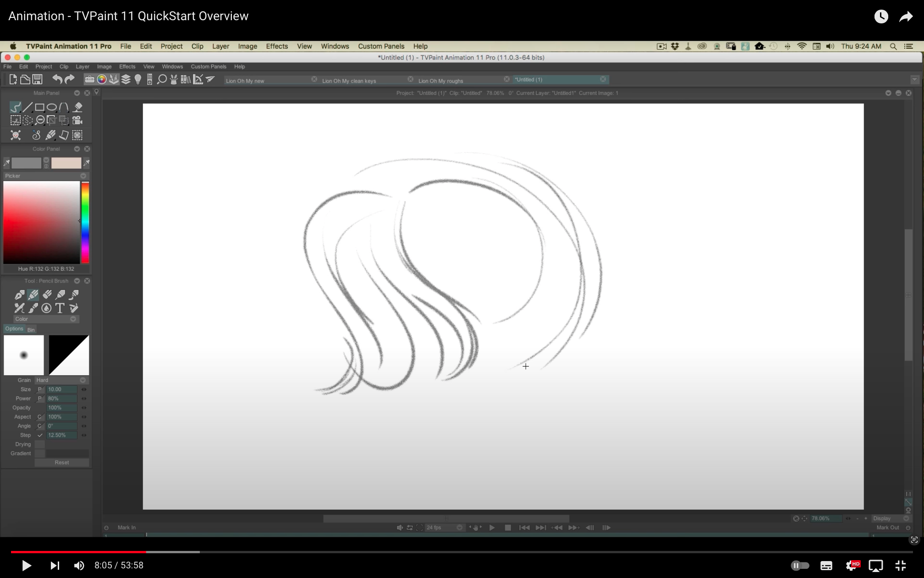Select the Ellipse shape tool
The height and width of the screenshot is (578, 924).
coord(52,107)
